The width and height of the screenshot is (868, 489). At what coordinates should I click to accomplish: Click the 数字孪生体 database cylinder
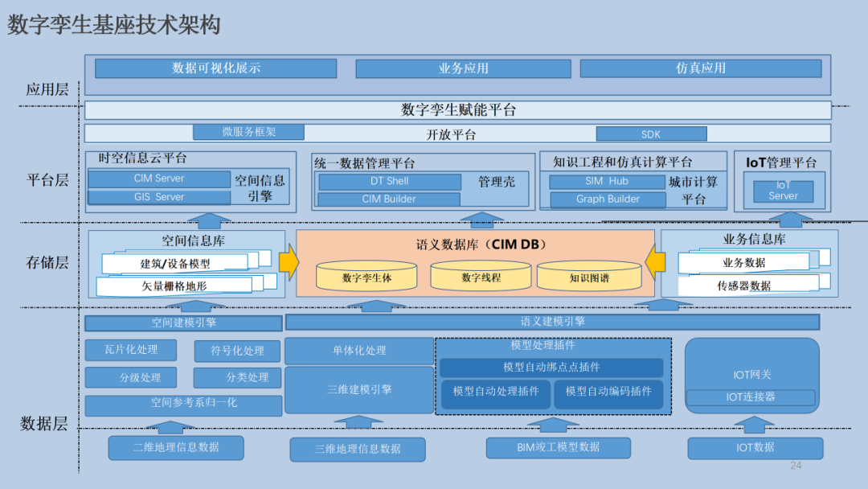pos(366,276)
